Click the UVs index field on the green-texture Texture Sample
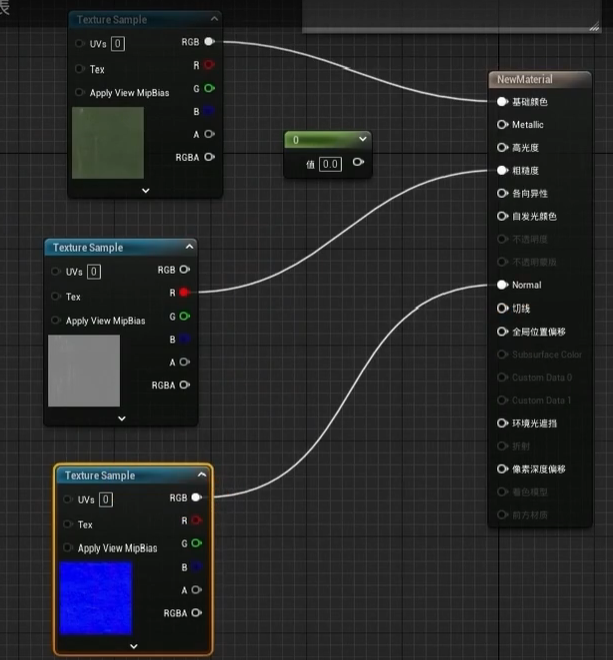The image size is (613, 660). click(x=118, y=44)
